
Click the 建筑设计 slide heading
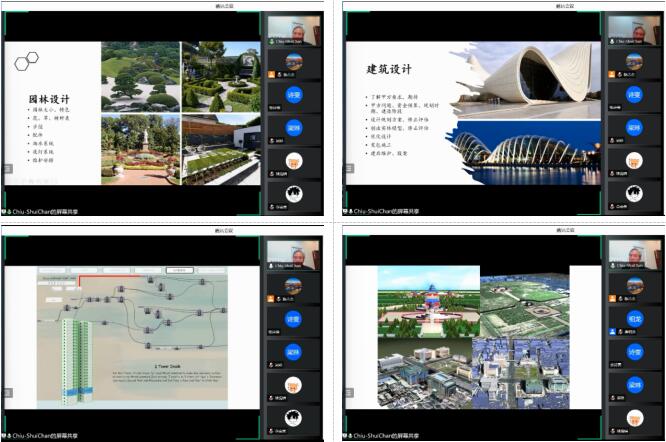389,70
